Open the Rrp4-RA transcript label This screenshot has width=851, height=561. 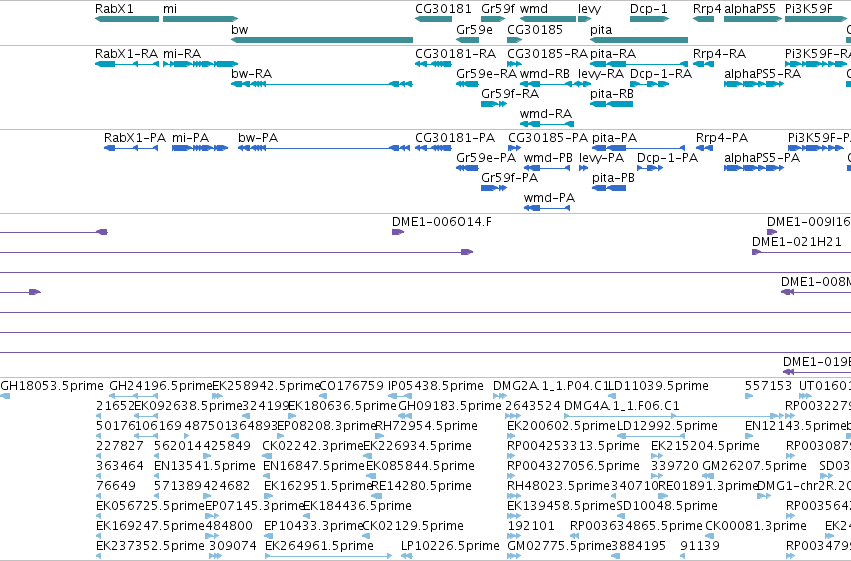tap(720, 54)
